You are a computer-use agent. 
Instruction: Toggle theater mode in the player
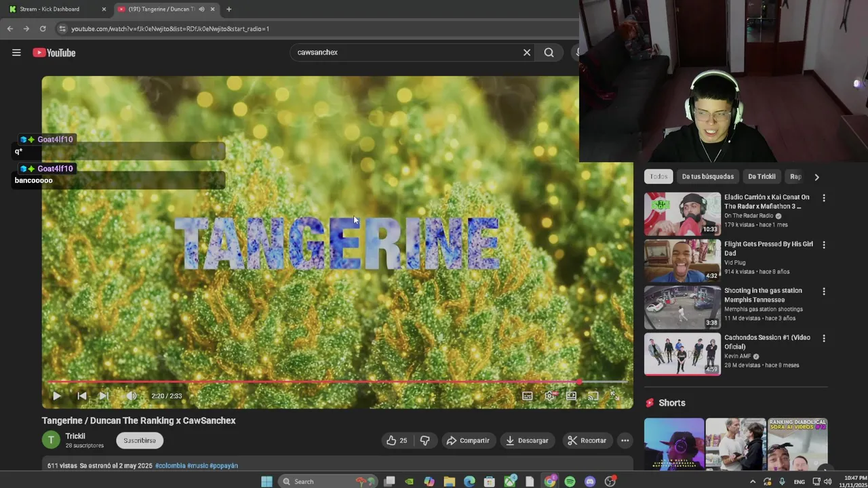pyautogui.click(x=572, y=396)
